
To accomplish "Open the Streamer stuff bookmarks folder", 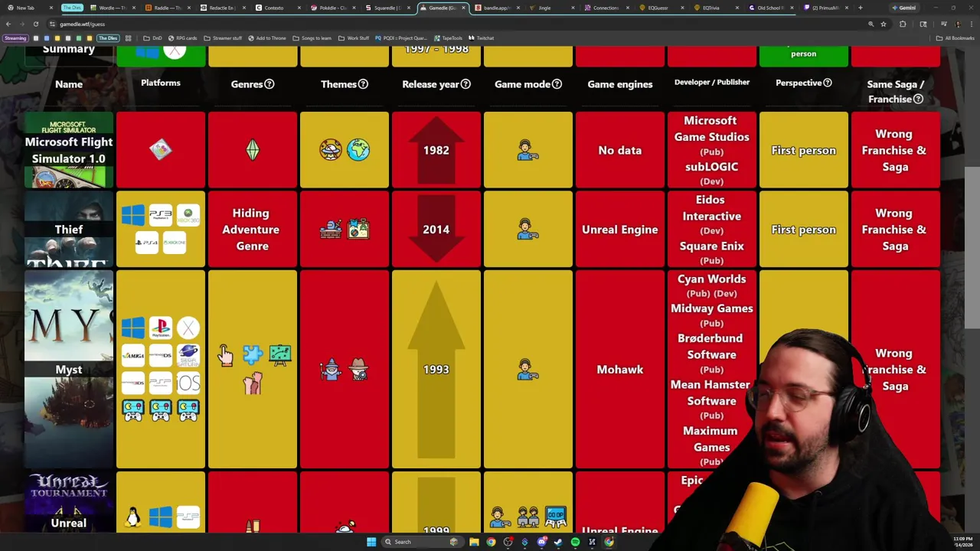I will click(223, 38).
